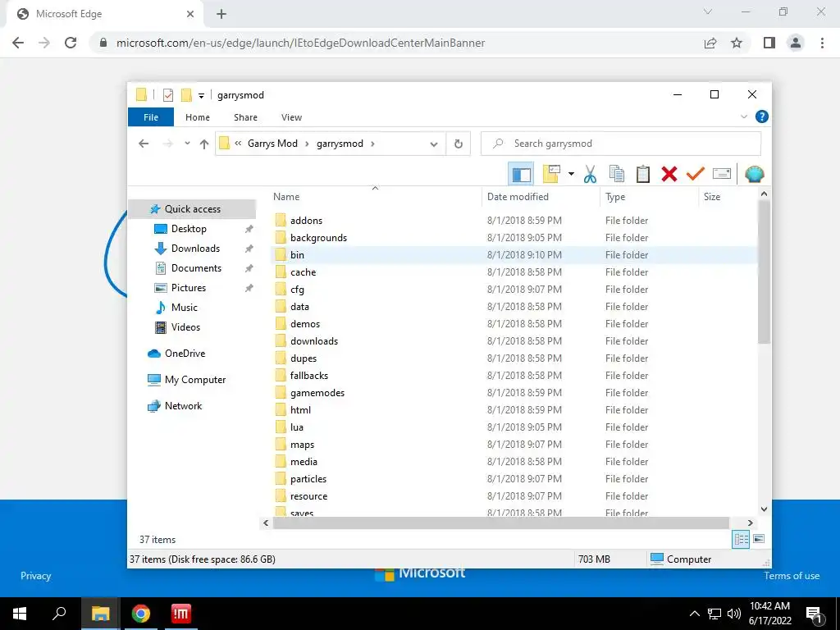The image size is (840, 630).
Task: Click the Copy toolbar icon
Action: click(x=617, y=174)
